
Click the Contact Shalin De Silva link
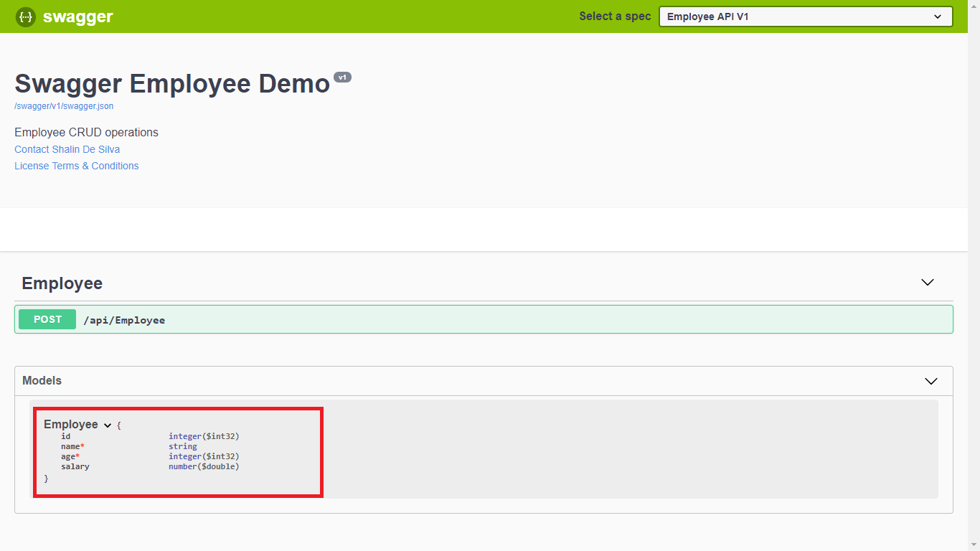click(67, 149)
